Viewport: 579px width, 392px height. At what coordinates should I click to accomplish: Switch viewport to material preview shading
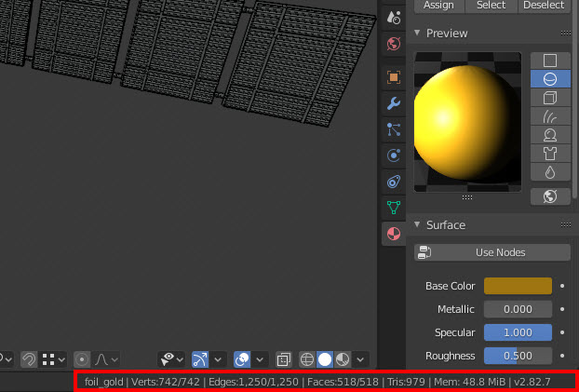[343, 359]
